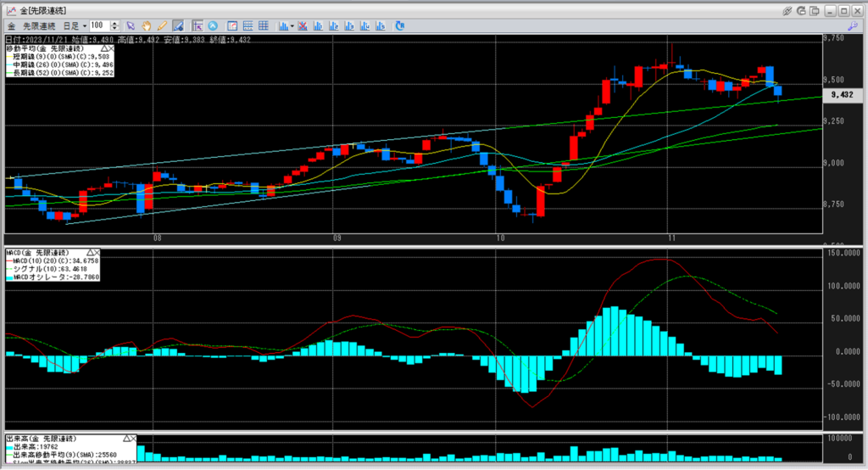The width and height of the screenshot is (868, 470).
Task: Select the hand pan tool
Action: (146, 26)
